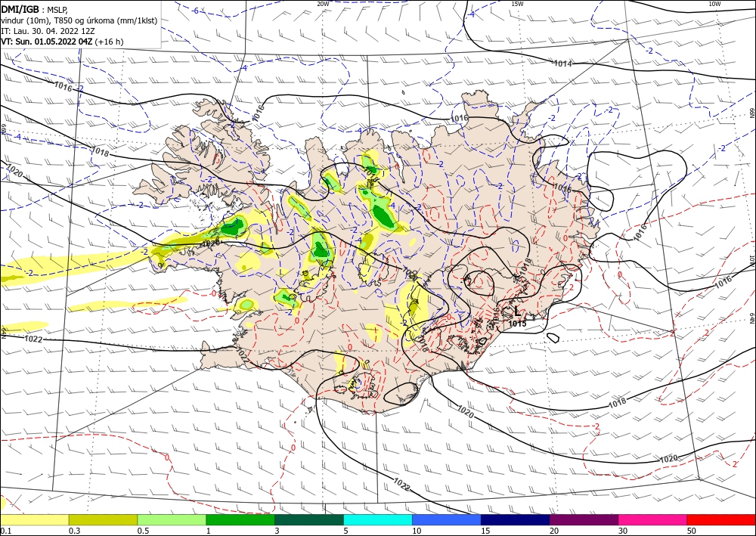Click the 1015 pressure value under L
Image resolution: width=756 pixels, height=536 pixels.
click(x=517, y=324)
